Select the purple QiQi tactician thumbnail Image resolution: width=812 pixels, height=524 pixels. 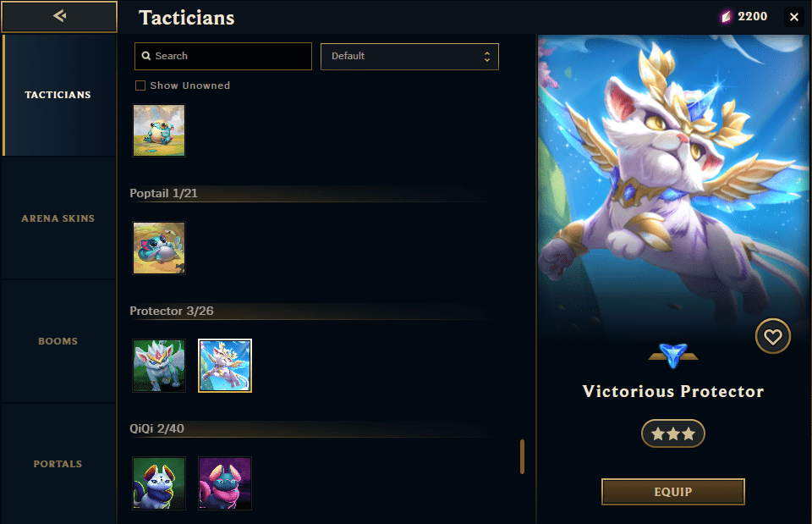[225, 483]
